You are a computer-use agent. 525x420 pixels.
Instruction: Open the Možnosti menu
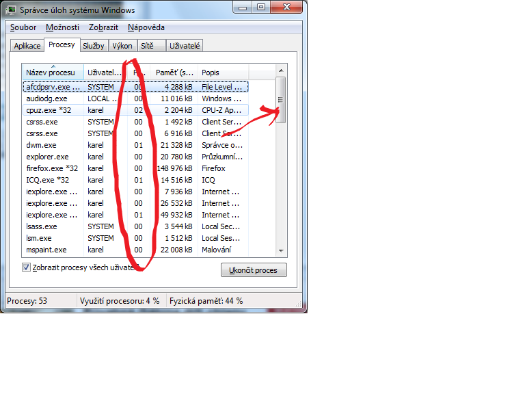point(63,27)
